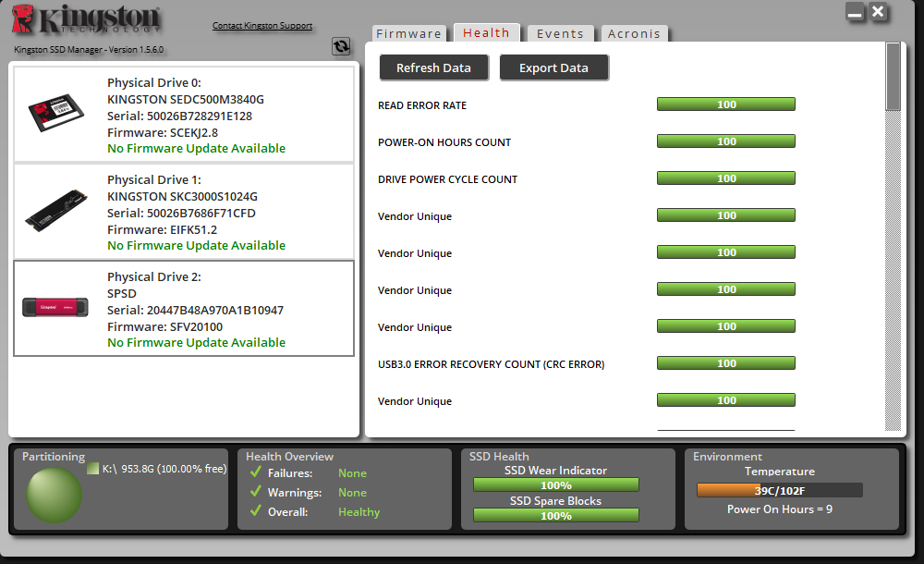The height and width of the screenshot is (564, 924).
Task: Click Serial: 50026B728291E128 text
Action: tap(179, 116)
